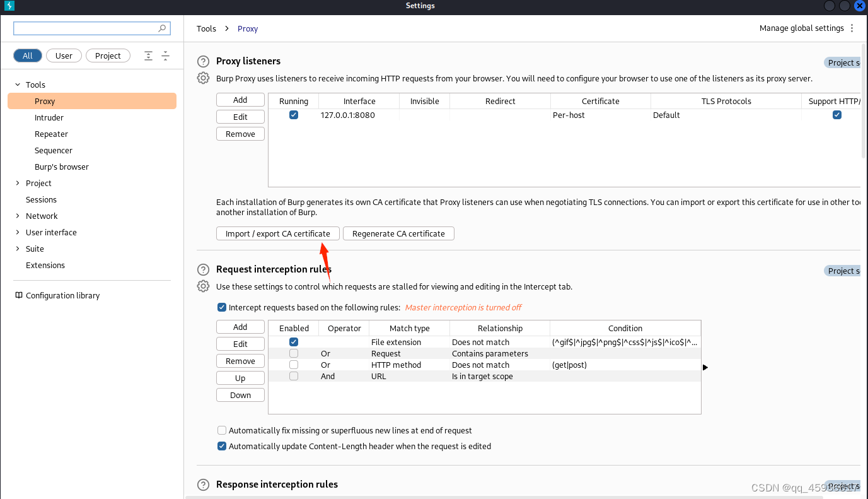Image resolution: width=868 pixels, height=499 pixels.
Task: Select the User filter tab
Action: [64, 56]
